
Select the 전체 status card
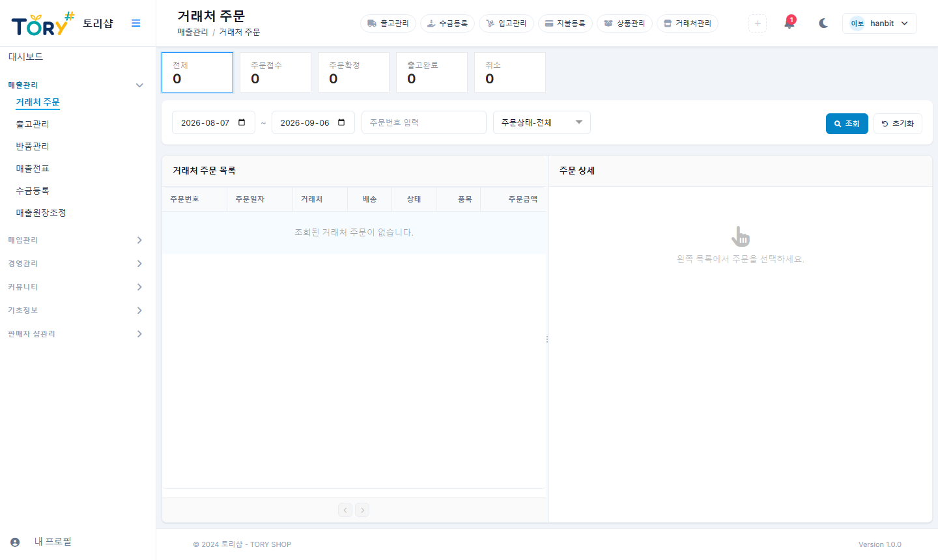[197, 72]
